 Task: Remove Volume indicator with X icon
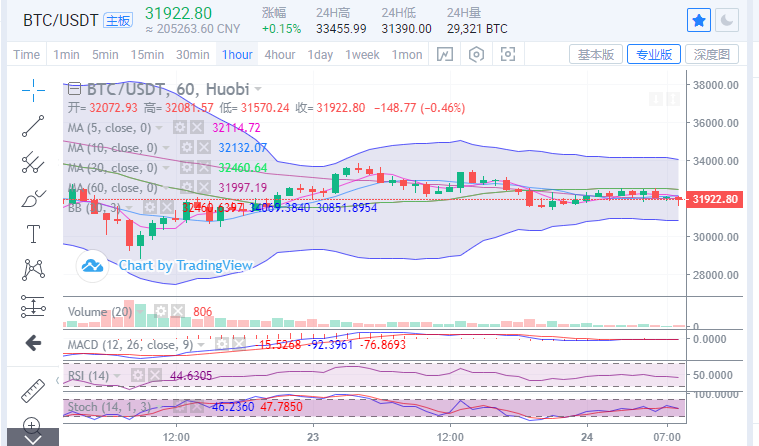(x=178, y=311)
